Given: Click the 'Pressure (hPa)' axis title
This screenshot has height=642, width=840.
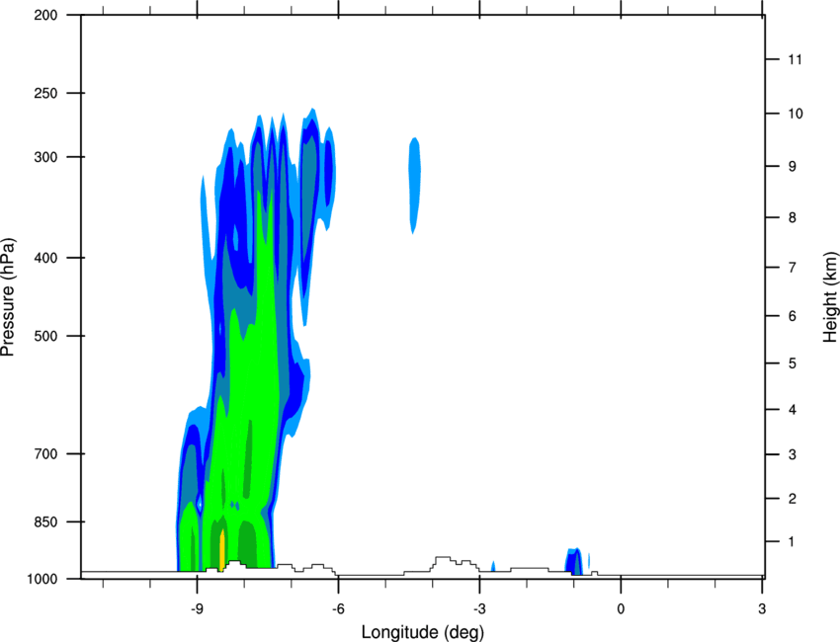Looking at the screenshot, I should tap(8, 297).
